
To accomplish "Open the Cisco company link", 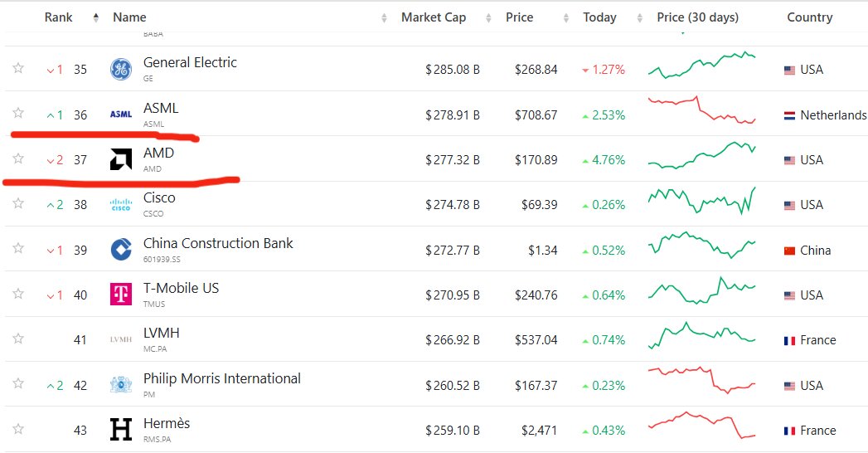I will point(159,198).
